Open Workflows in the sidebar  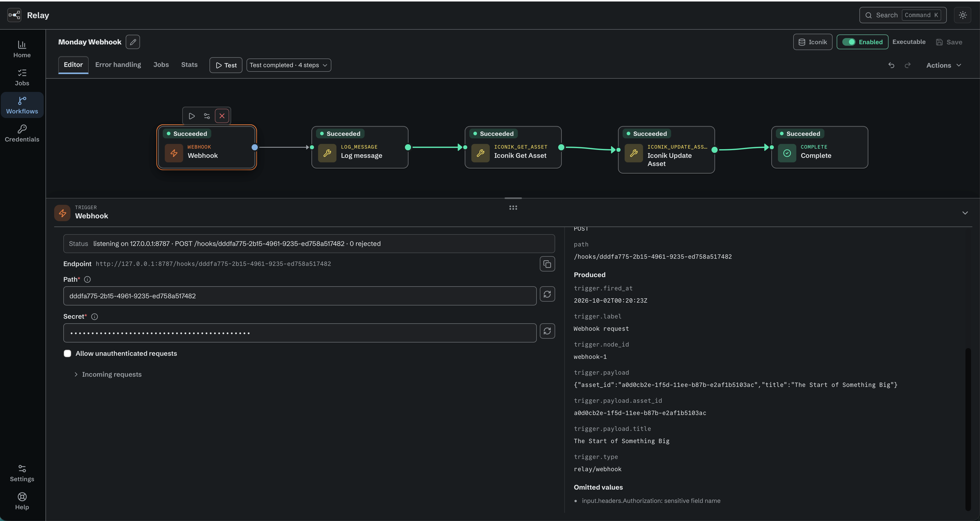pos(22,105)
